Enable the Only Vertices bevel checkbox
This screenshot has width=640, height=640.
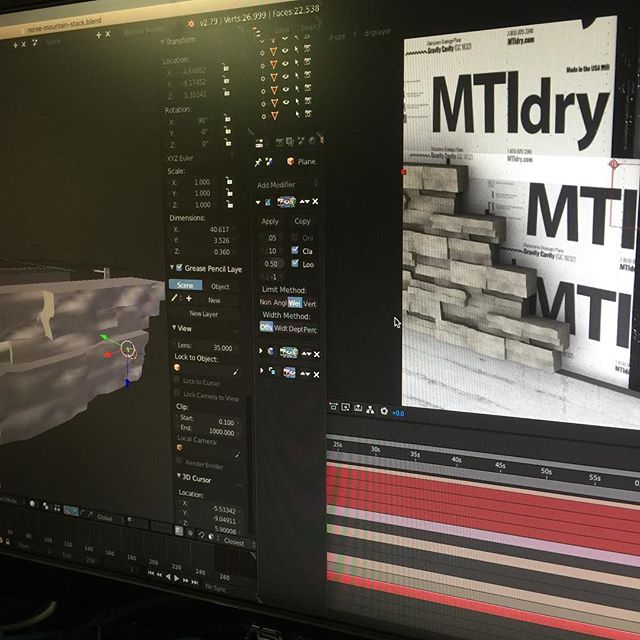tap(294, 237)
